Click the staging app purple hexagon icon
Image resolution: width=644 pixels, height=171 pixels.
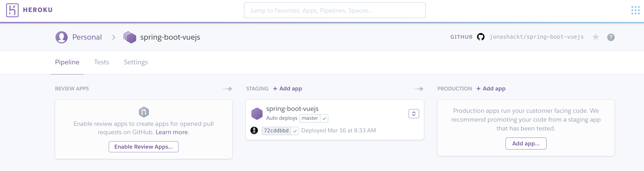click(x=257, y=114)
